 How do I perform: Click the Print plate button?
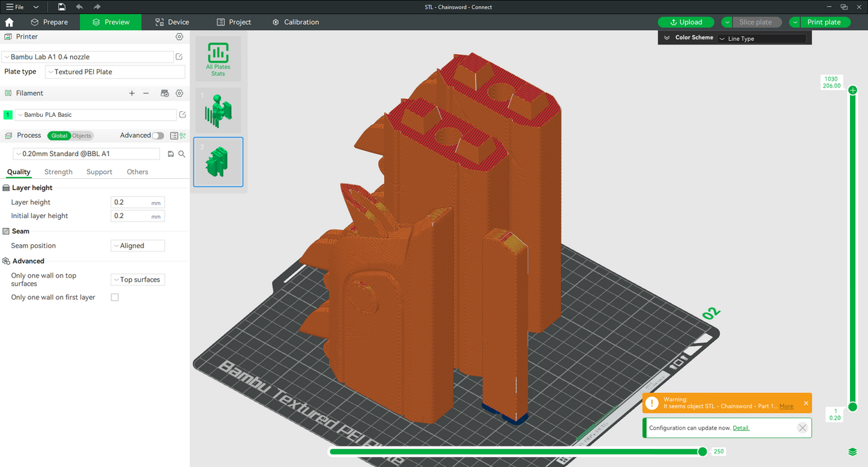(x=824, y=22)
